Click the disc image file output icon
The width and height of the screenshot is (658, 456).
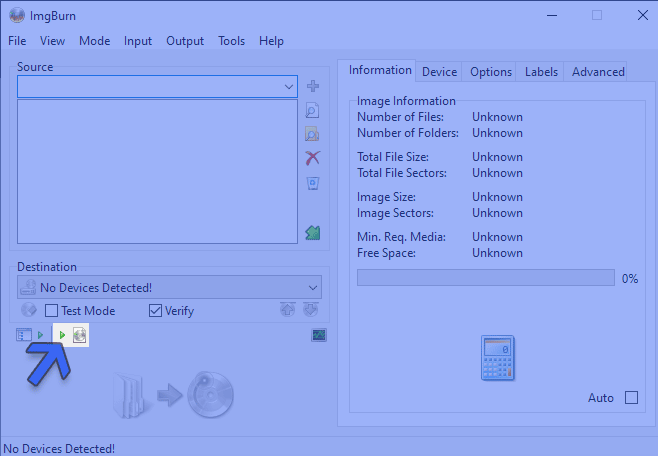coord(79,335)
